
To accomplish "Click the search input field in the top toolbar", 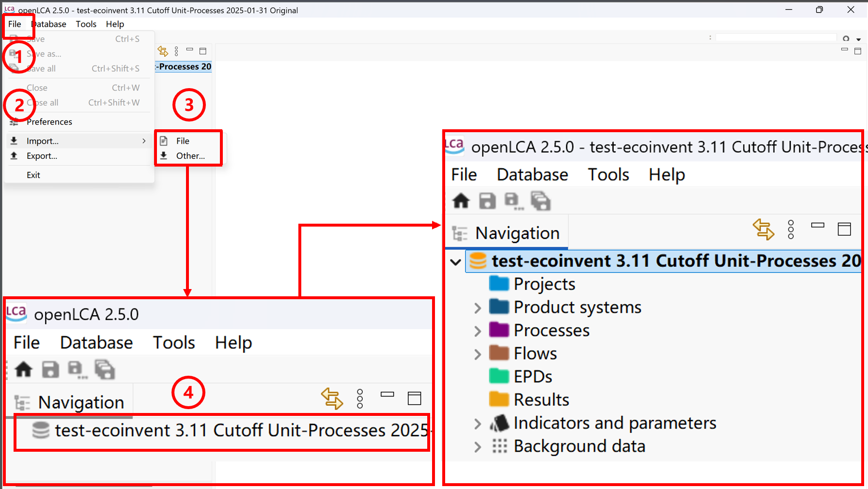I will click(776, 38).
